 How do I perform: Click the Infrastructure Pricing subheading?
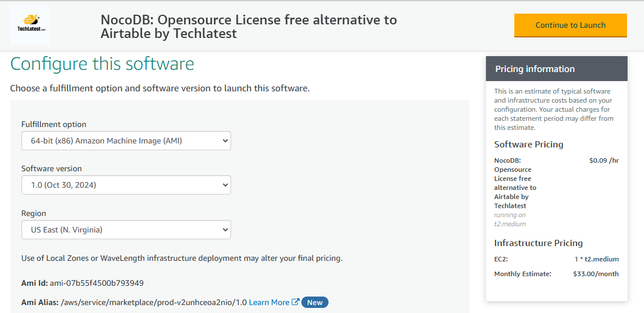[x=539, y=243]
